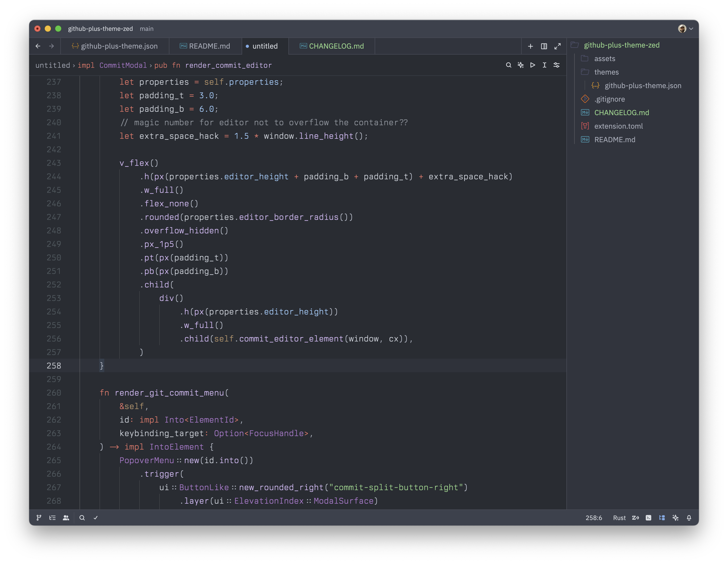Open user avatar menu
This screenshot has height=564, width=728.
[685, 29]
